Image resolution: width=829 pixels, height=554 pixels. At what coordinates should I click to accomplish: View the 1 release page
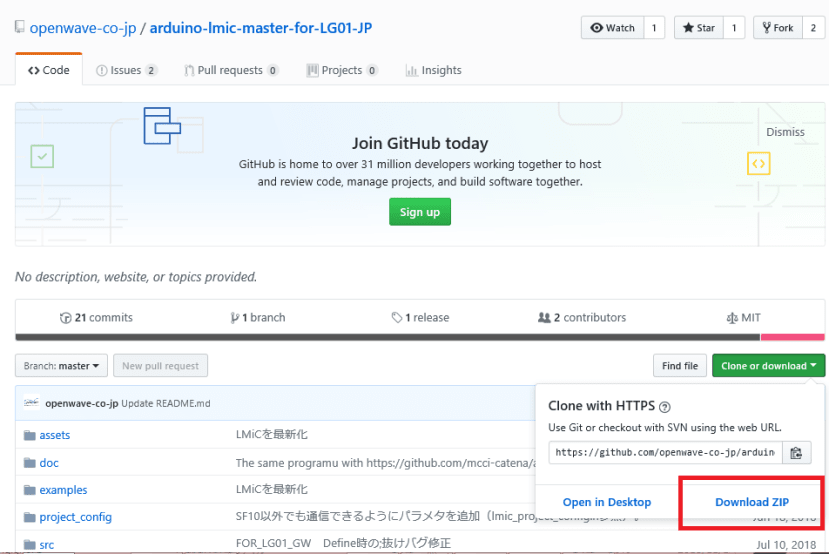pyautogui.click(x=420, y=318)
